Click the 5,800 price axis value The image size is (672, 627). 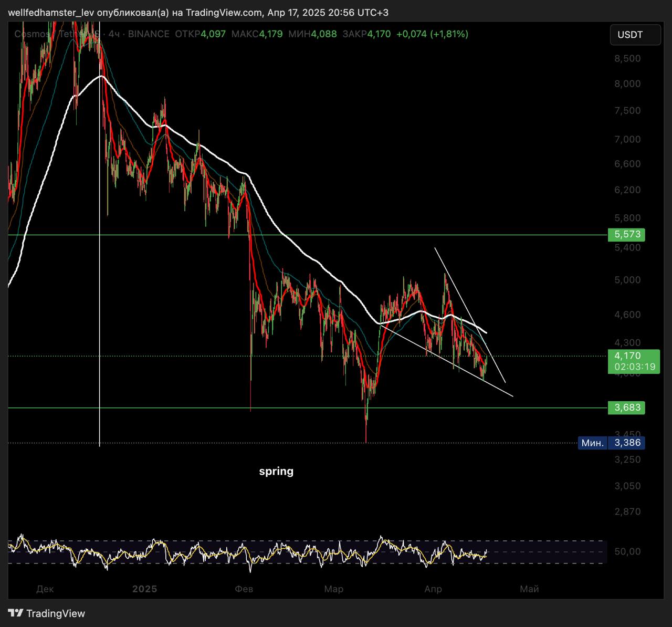click(x=627, y=217)
